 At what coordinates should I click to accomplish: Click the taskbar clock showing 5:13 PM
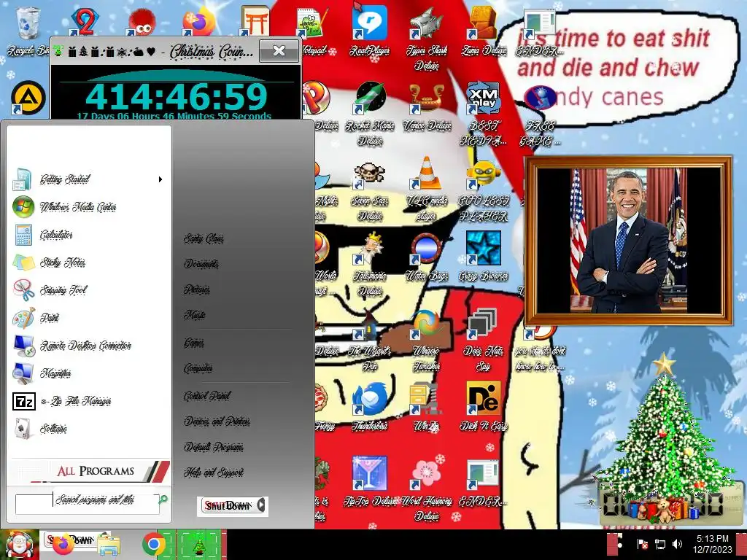pos(712,544)
